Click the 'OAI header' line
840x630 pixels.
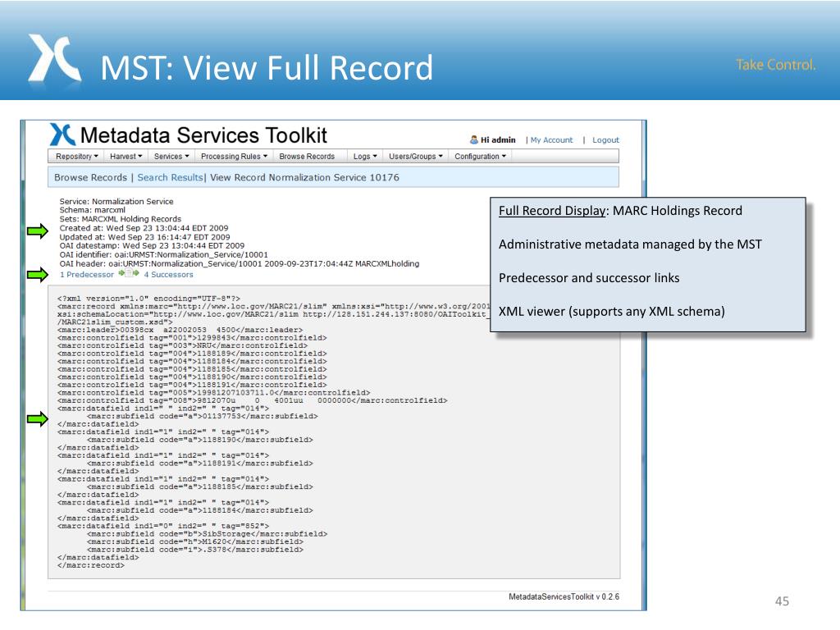tap(239, 263)
